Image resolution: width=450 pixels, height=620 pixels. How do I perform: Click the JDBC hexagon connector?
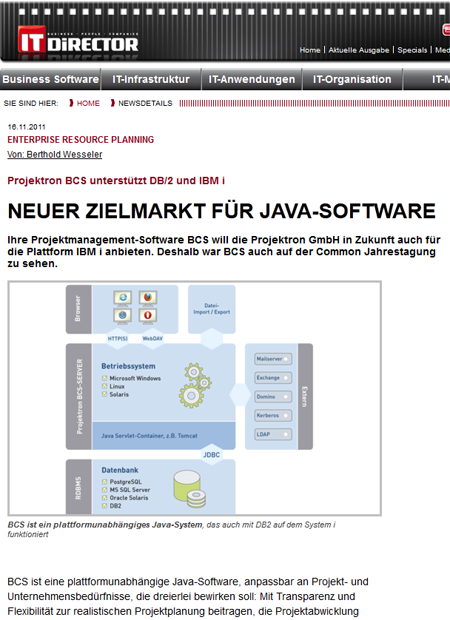coord(212,455)
